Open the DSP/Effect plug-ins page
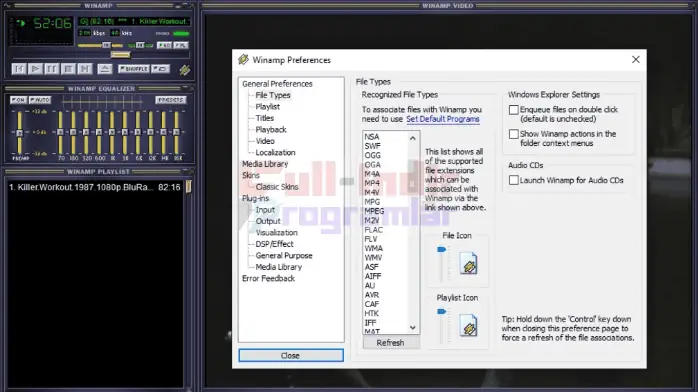This screenshot has height=392, width=698. pos(274,244)
